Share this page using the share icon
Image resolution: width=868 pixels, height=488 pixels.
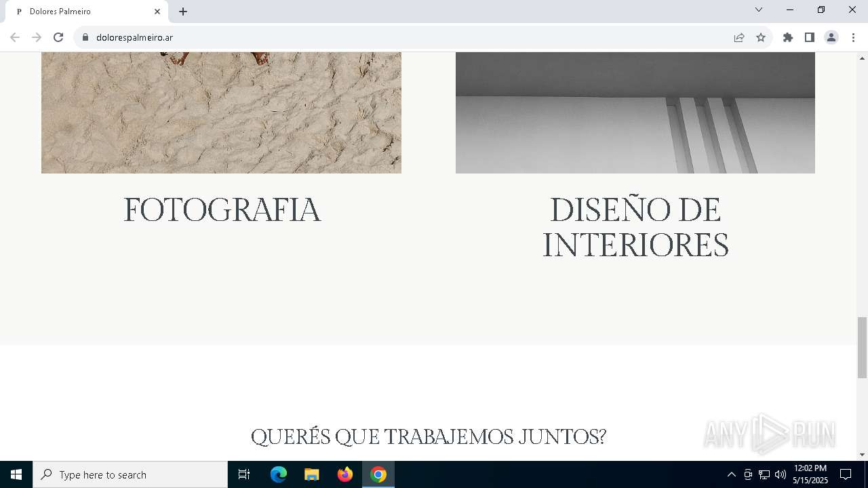[739, 37]
